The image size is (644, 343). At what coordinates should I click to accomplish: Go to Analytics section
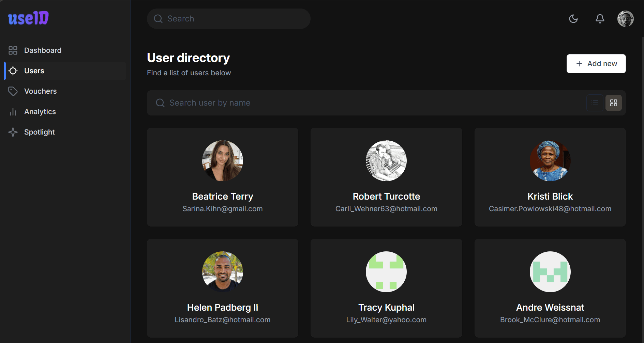click(65, 112)
